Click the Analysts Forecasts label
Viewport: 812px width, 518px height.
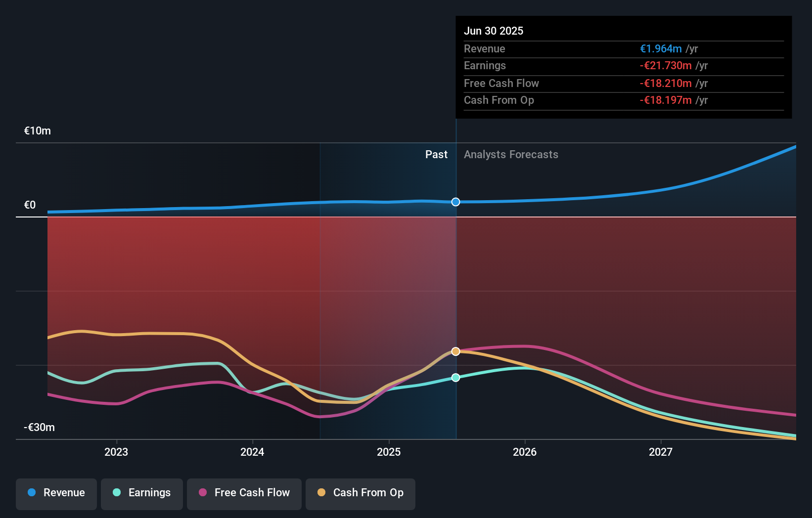point(511,155)
